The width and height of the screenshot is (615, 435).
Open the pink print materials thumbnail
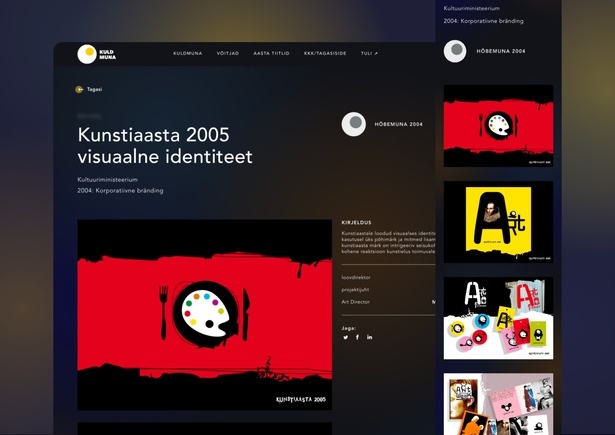click(x=498, y=404)
